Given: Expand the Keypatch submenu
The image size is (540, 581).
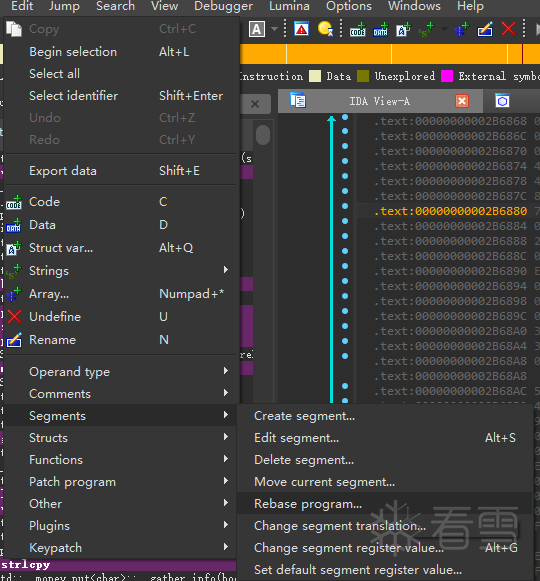Looking at the screenshot, I should point(121,548).
